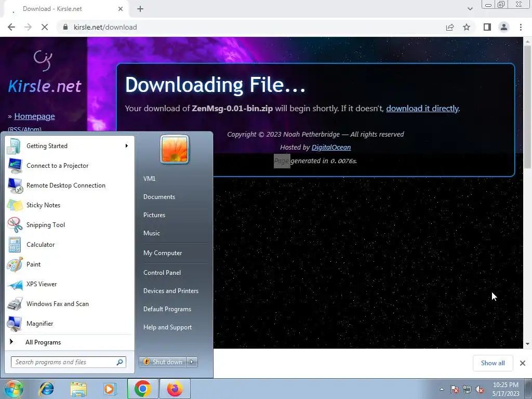
Task: Open Music library
Action: coord(151,233)
